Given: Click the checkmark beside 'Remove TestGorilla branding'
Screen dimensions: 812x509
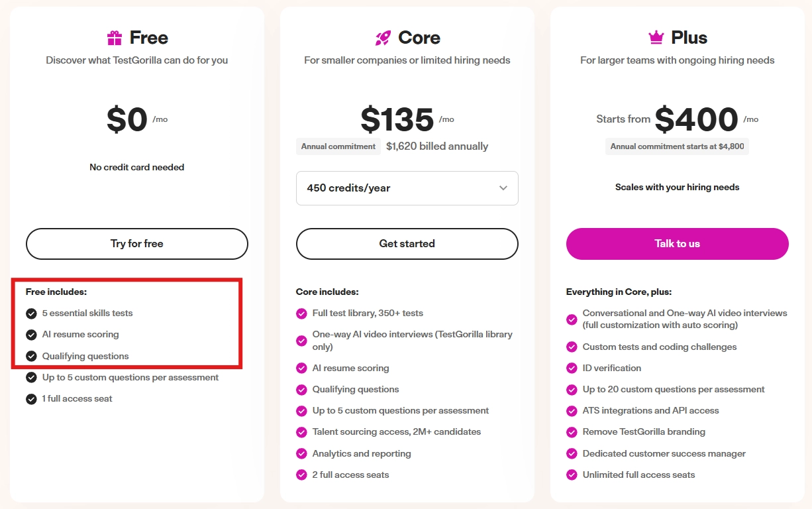Looking at the screenshot, I should pyautogui.click(x=572, y=431).
